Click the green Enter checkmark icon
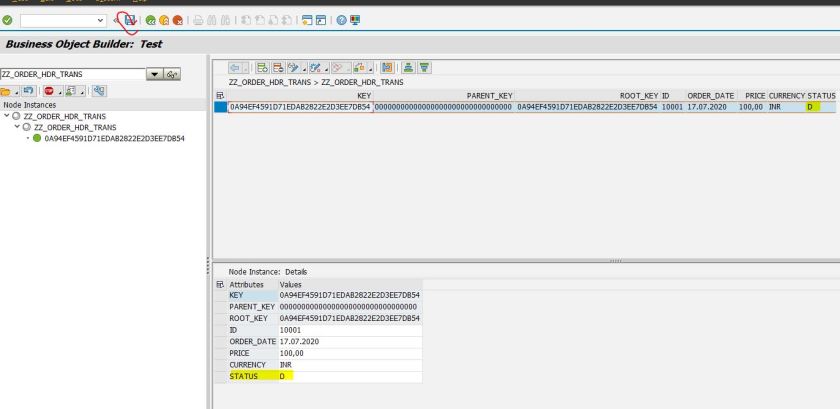The image size is (840, 409). [7, 20]
